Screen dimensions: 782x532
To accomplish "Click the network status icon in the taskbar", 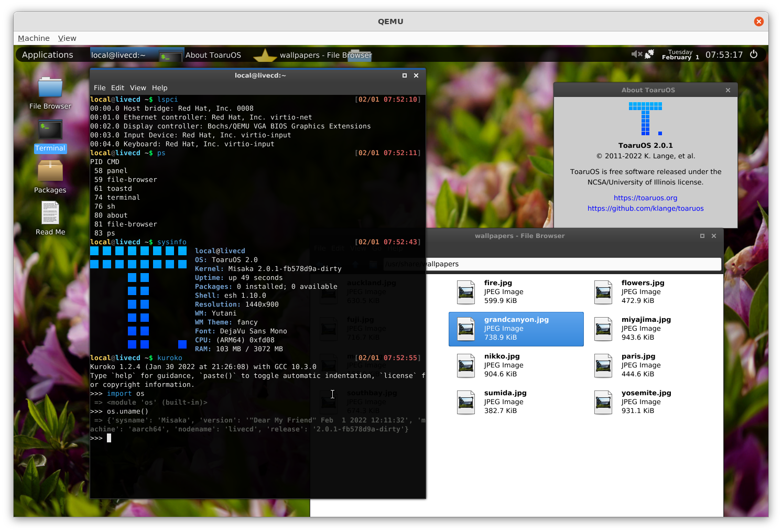I will click(x=650, y=54).
